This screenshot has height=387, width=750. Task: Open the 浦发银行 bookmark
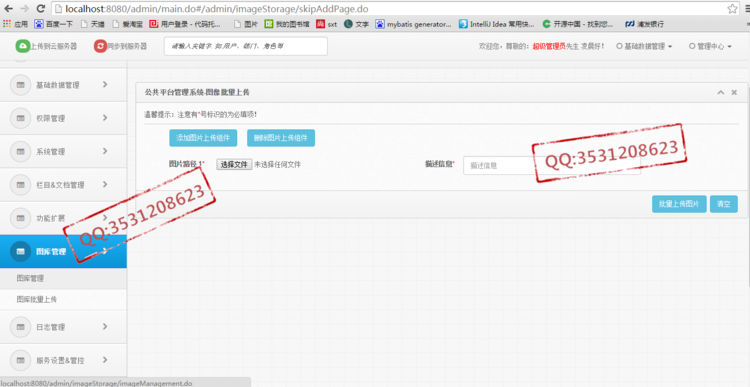(x=645, y=23)
